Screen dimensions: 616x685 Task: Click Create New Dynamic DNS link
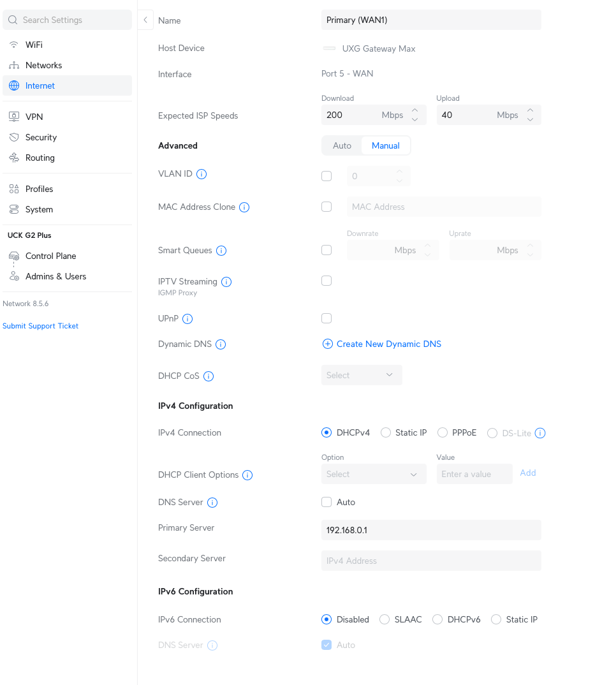388,344
